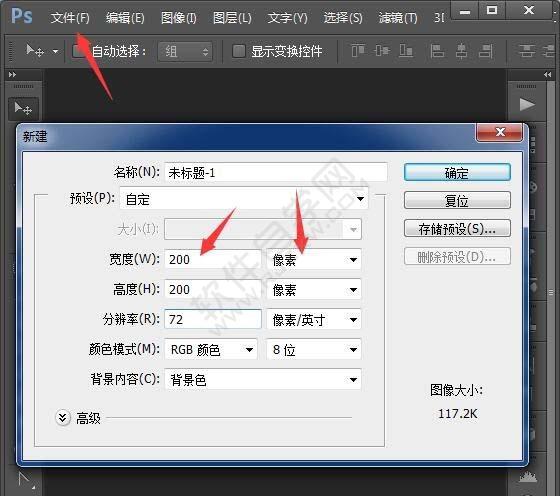Open the 8 位 bit depth dropdown
Screen dimensions: 560x496
pyautogui.click(x=314, y=349)
